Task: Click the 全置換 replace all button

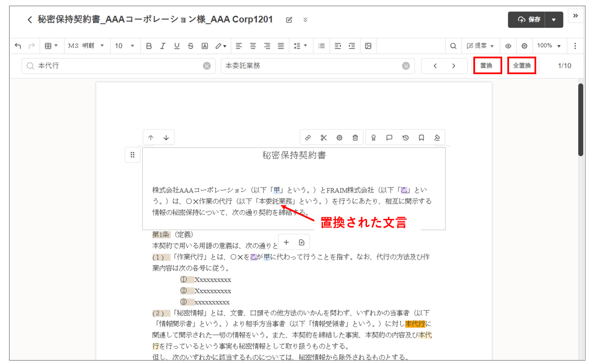Action: (x=521, y=66)
